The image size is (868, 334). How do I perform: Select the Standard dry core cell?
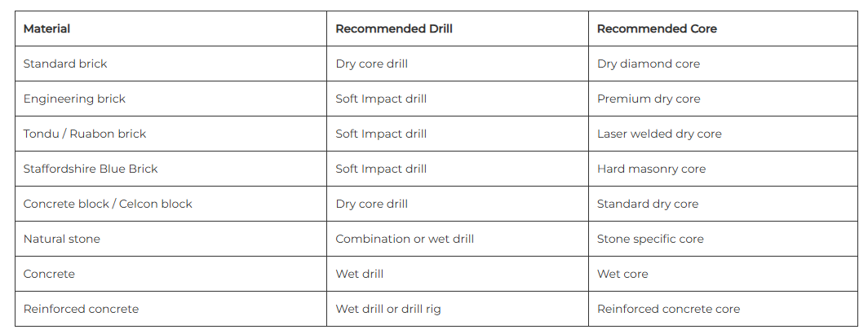723,204
